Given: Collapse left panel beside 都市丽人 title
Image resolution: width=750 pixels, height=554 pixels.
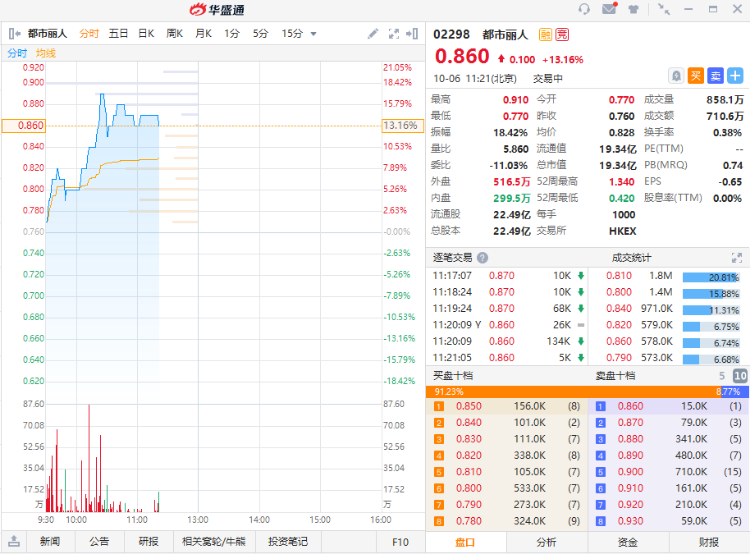Looking at the screenshot, I should pos(14,33).
